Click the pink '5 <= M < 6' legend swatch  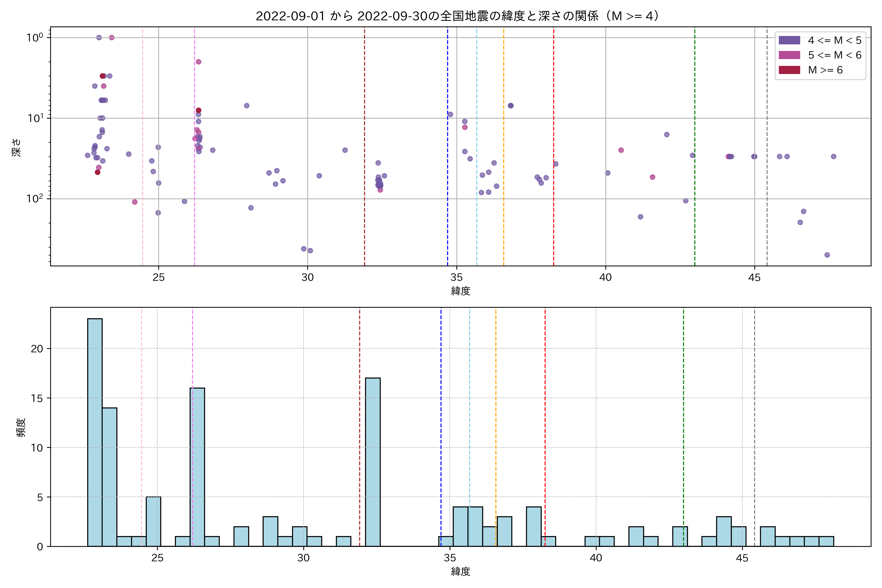click(x=789, y=55)
